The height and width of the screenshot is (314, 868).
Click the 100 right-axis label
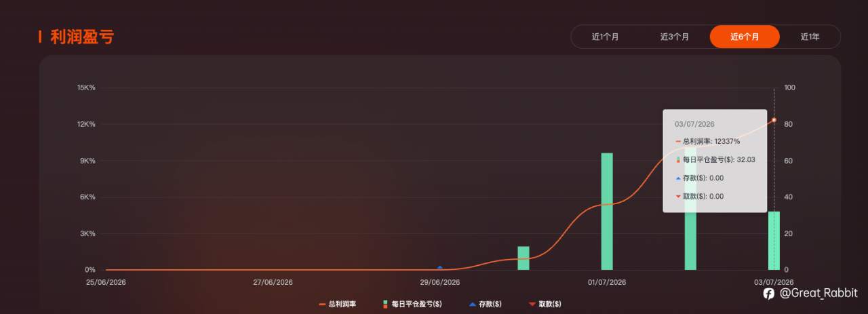pos(790,87)
